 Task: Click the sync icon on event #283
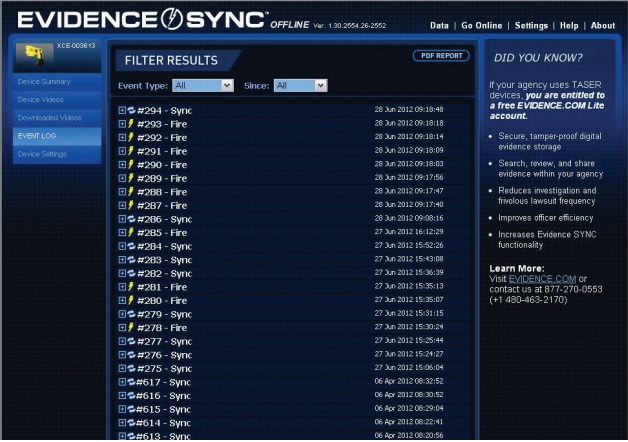(131, 260)
